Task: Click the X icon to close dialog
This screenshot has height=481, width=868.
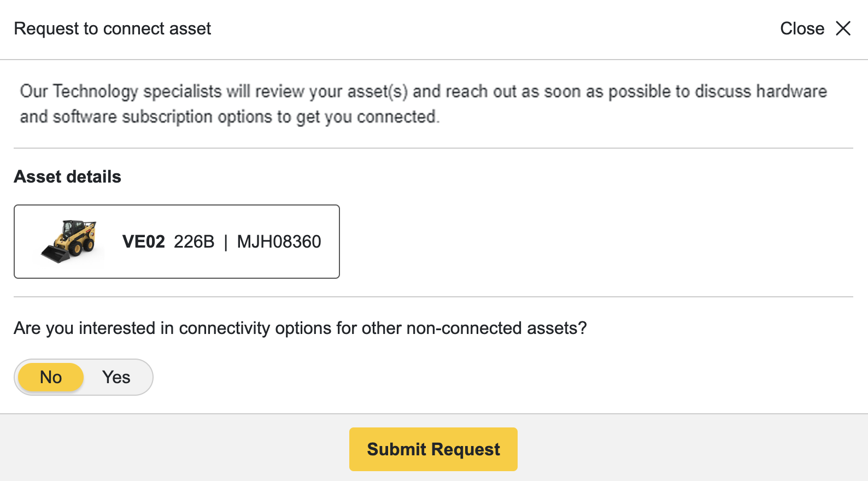Action: (x=843, y=28)
